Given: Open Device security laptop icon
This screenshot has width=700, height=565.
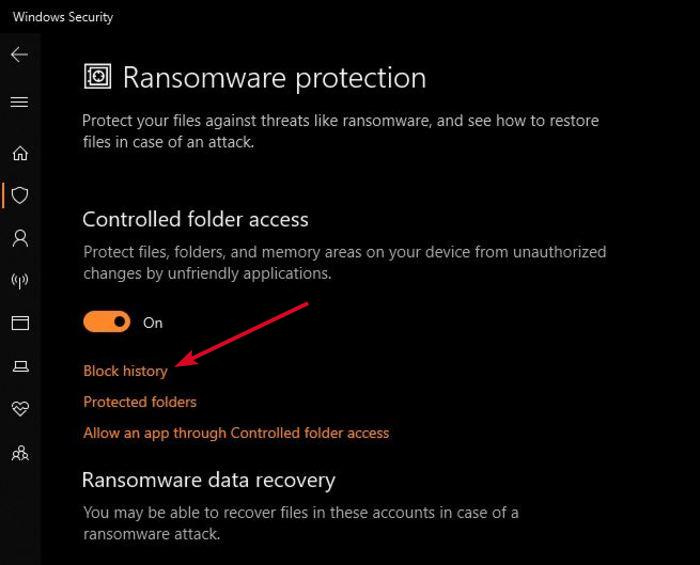Looking at the screenshot, I should pos(20,366).
